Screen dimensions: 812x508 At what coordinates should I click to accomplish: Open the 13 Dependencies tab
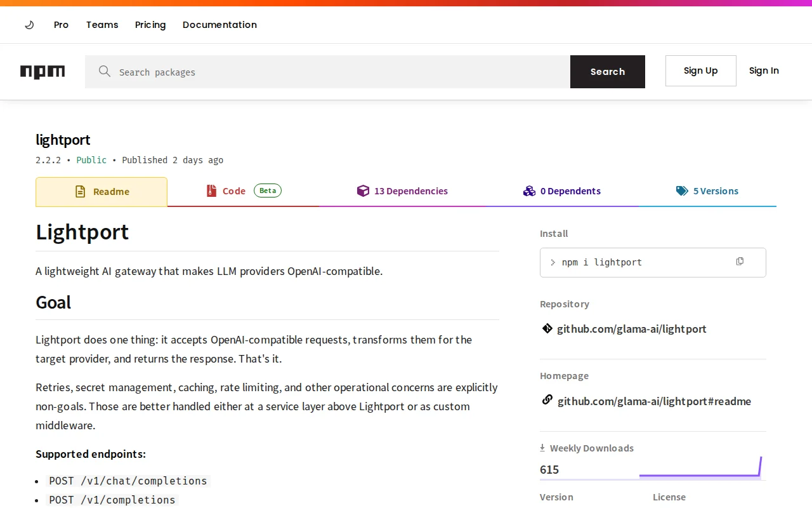pos(402,191)
